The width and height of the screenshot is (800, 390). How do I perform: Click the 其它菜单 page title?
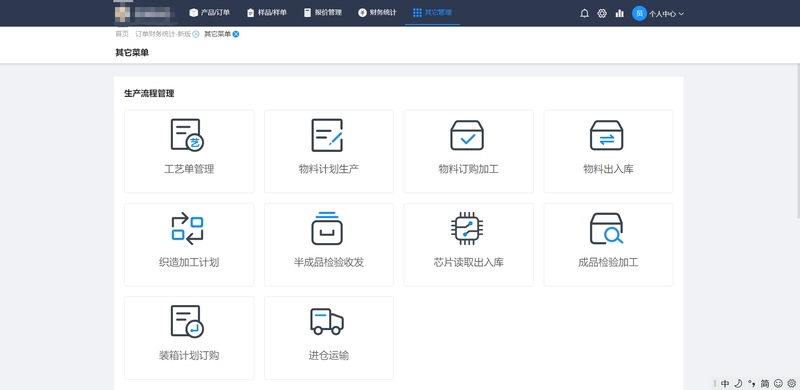pos(132,53)
